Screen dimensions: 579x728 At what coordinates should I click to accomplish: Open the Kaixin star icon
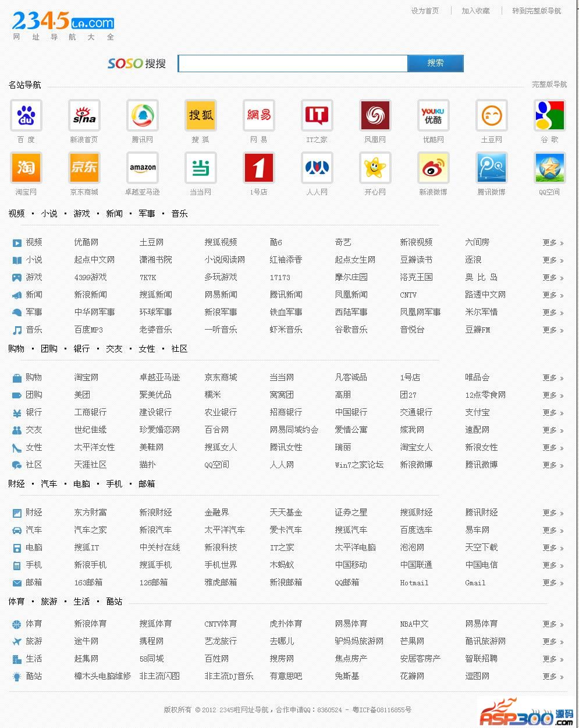[375, 168]
